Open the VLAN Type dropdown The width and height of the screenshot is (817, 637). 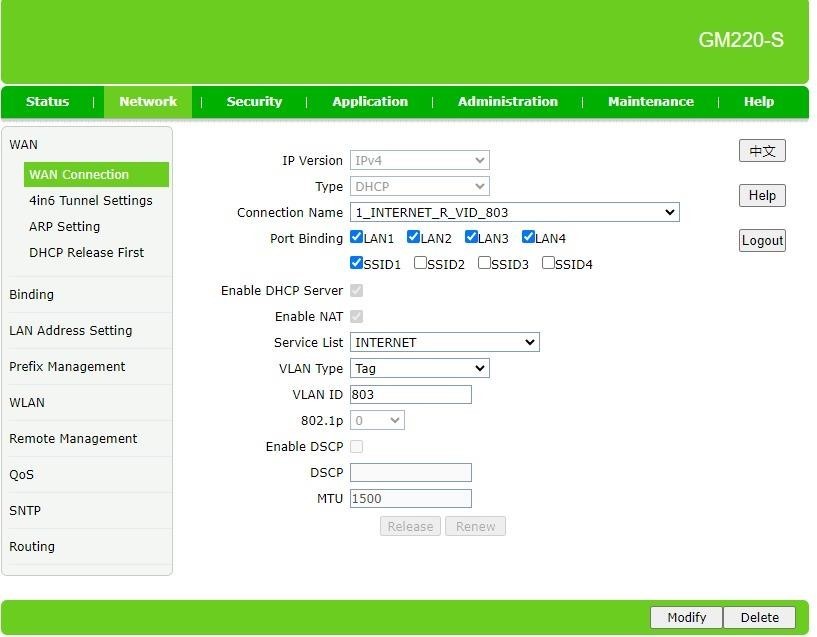point(419,368)
